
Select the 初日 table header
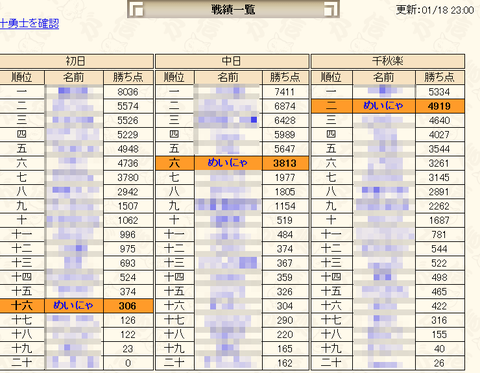coord(76,61)
